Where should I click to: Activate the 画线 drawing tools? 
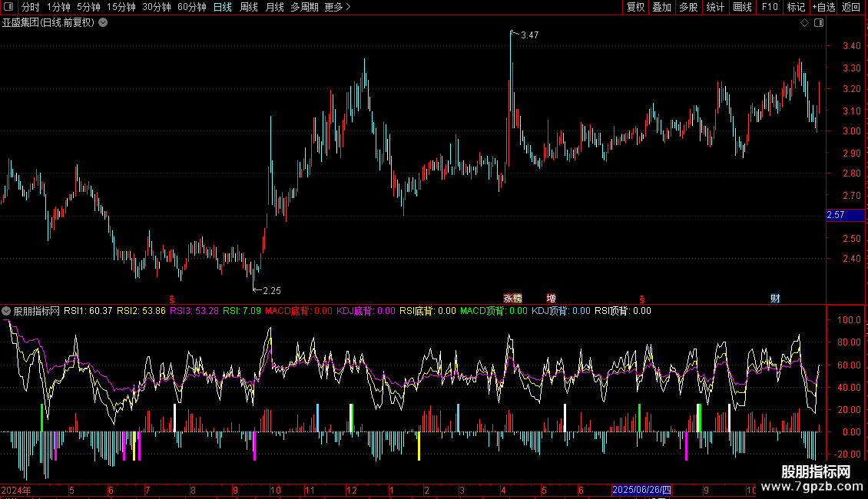point(742,7)
